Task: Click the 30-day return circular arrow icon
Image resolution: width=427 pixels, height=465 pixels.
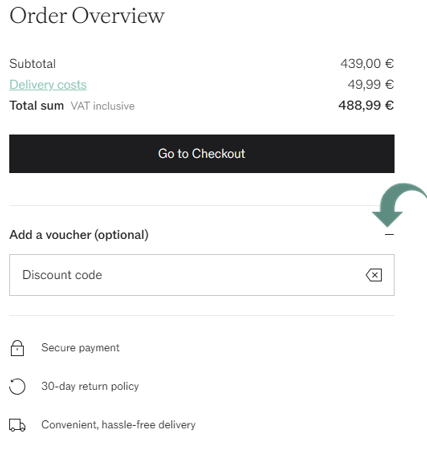Action: tap(17, 387)
